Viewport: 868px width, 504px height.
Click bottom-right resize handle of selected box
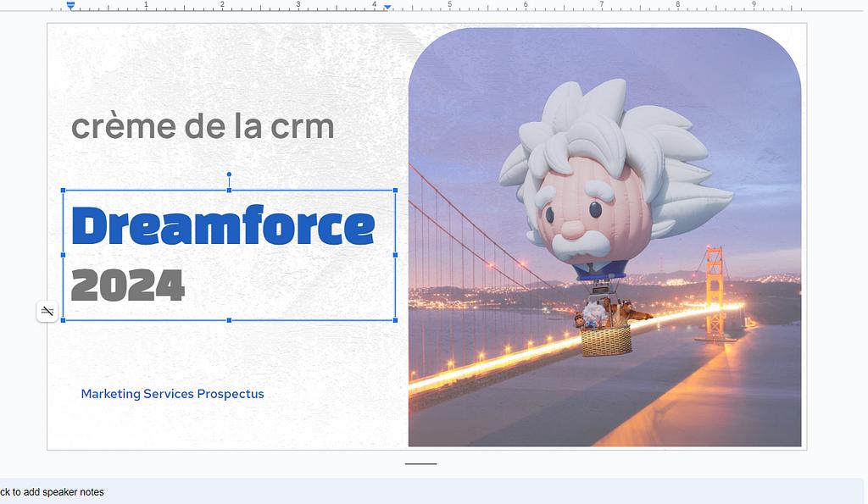pyautogui.click(x=395, y=320)
